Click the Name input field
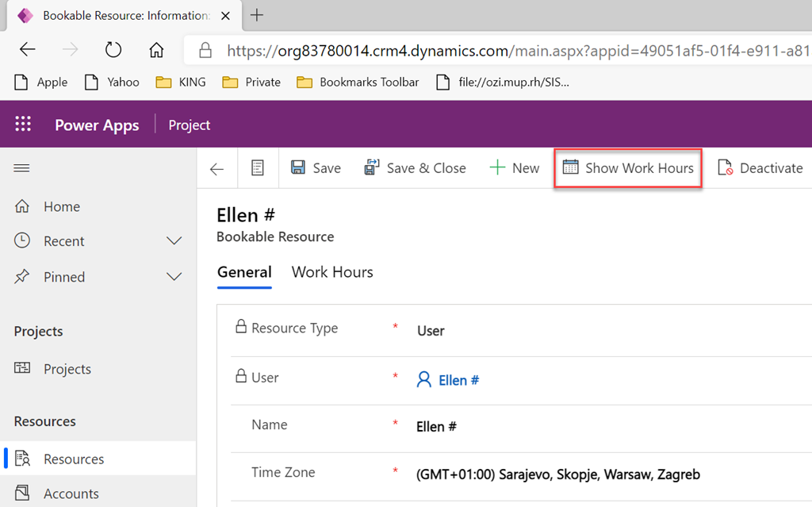The width and height of the screenshot is (812, 507). tap(603, 427)
